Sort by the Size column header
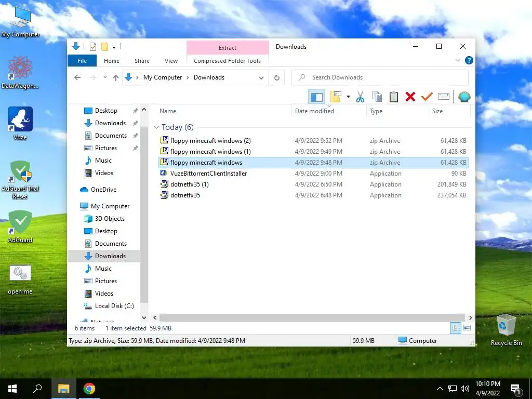The height and width of the screenshot is (399, 532). (x=449, y=111)
